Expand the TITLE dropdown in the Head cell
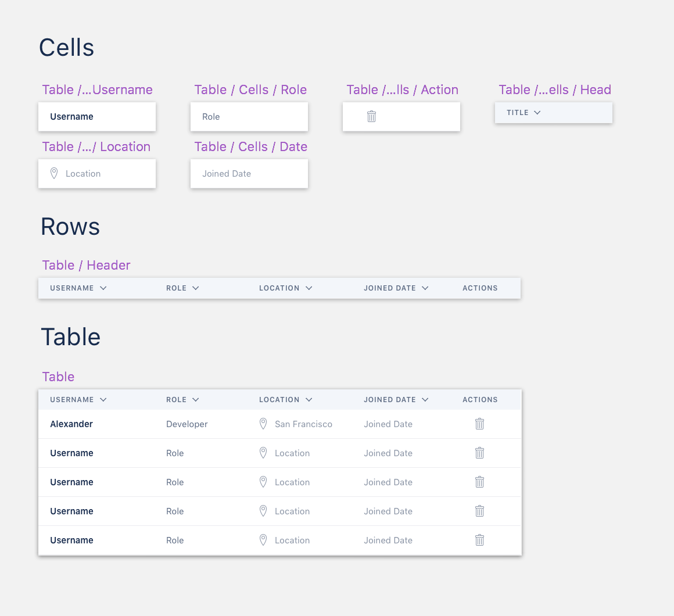Screen dimensions: 674x616 coord(537,113)
